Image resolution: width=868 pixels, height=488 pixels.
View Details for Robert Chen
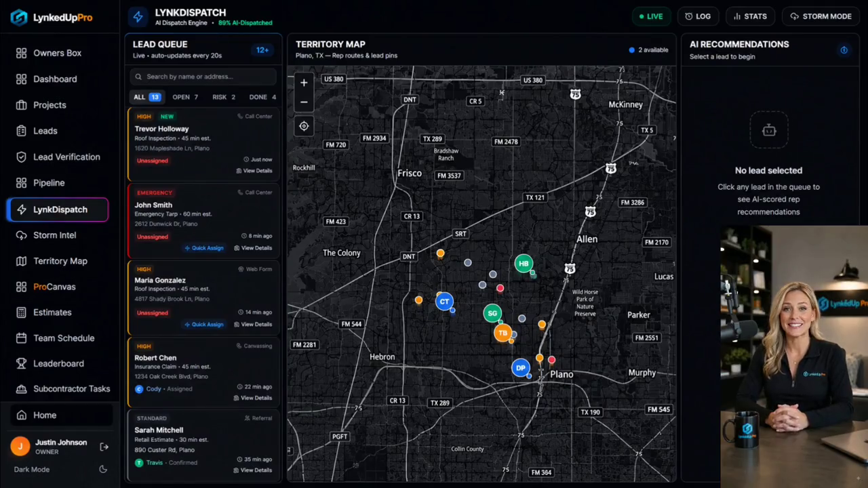254,398
